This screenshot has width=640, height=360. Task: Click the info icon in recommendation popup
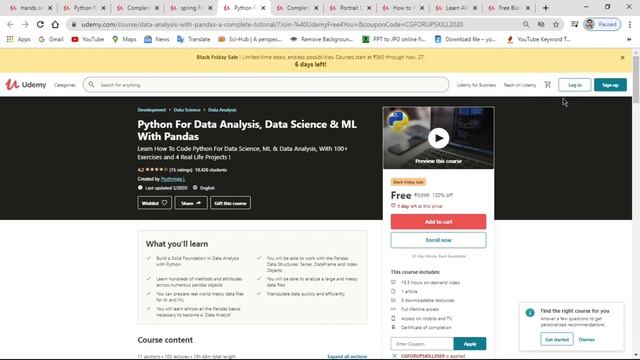click(x=530, y=313)
